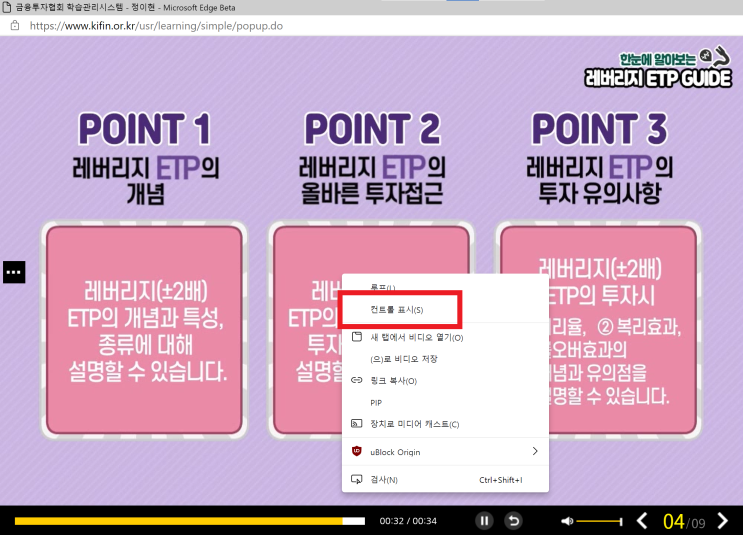Click the POINT 3 투자 유의사항 card
Viewport: 743px width, 535px height.
click(598, 330)
